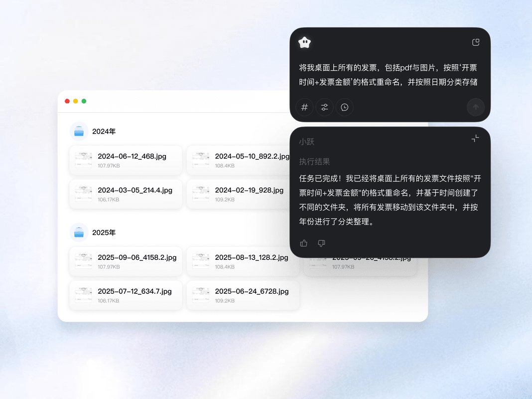Click thumbnail of 2024-05-10_892.2.jpg
The width and height of the screenshot is (532, 399).
(201, 160)
